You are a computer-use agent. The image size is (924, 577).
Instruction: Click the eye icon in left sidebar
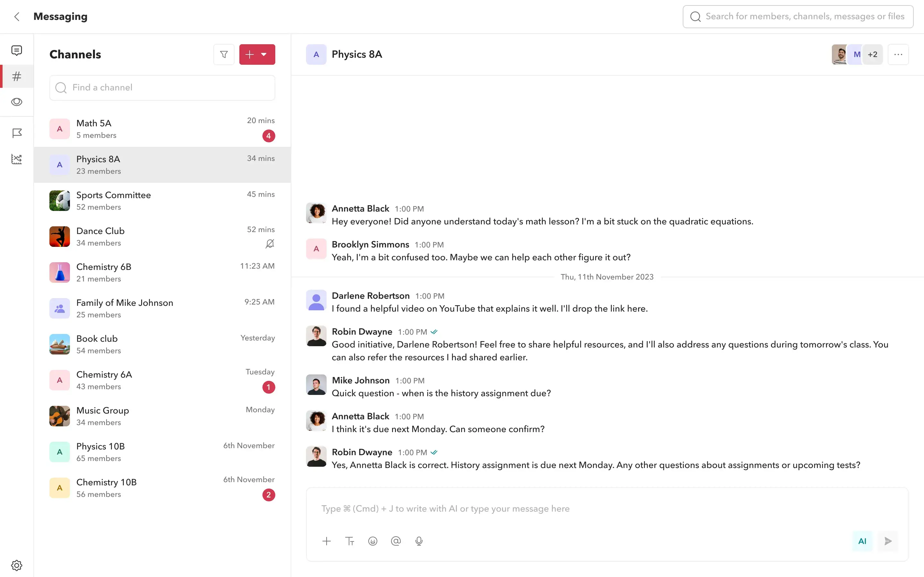16,102
